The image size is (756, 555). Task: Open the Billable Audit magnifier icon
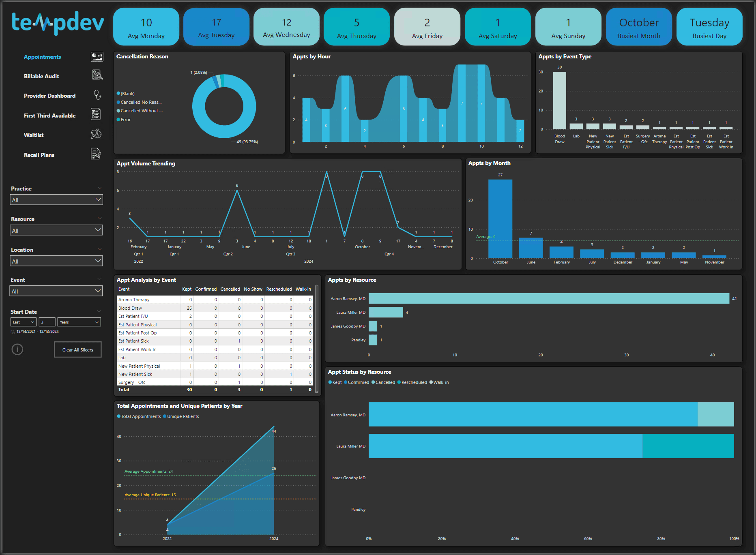[97, 75]
